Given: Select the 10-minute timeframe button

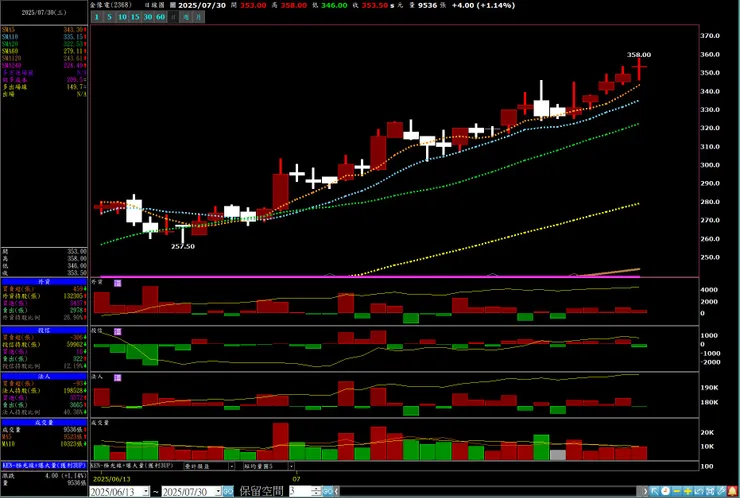Looking at the screenshot, I should click(122, 17).
